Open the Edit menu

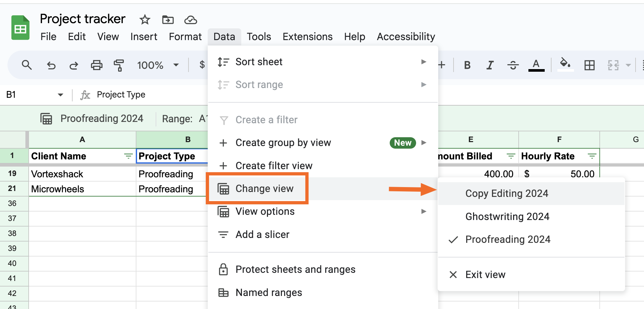tap(77, 37)
